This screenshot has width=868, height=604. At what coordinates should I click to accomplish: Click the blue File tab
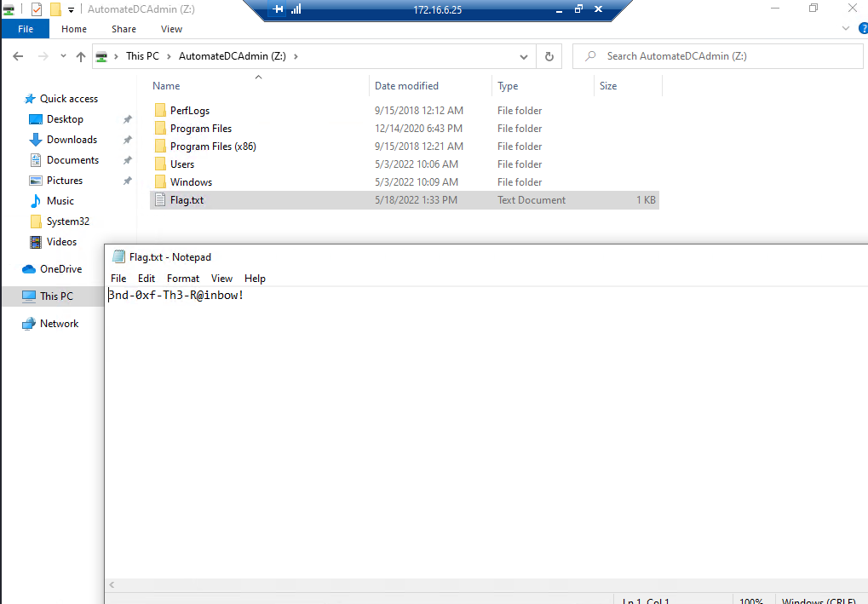click(26, 29)
